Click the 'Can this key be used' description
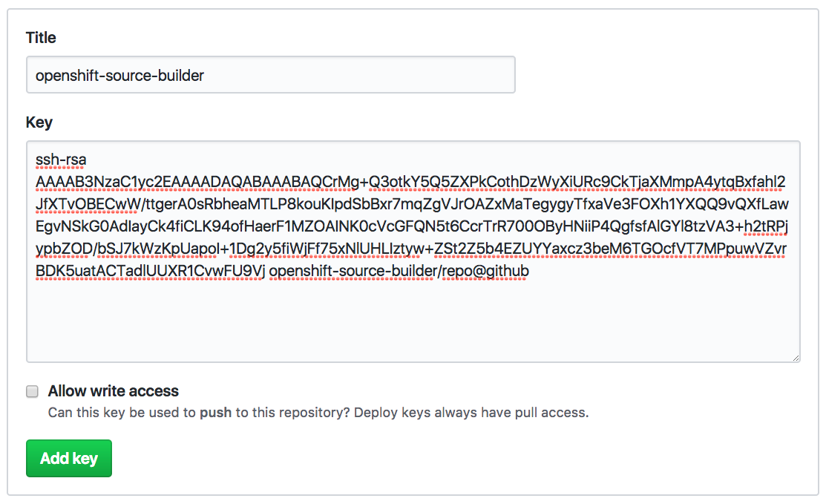 108,412
